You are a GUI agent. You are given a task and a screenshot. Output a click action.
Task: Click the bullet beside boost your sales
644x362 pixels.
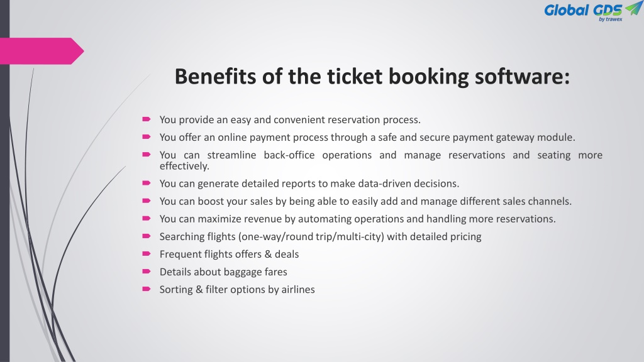tap(147, 200)
